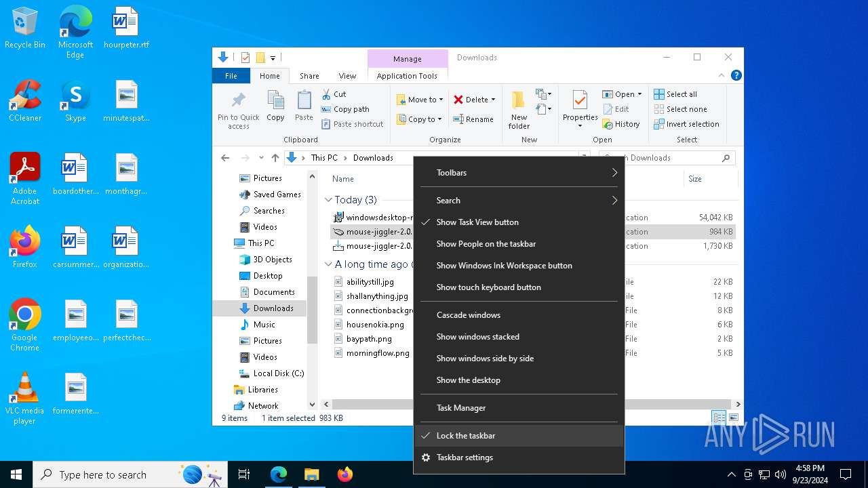Enable Show touch keyboard button
Screen dimensions: 868x488
pyautogui.click(x=519, y=287)
